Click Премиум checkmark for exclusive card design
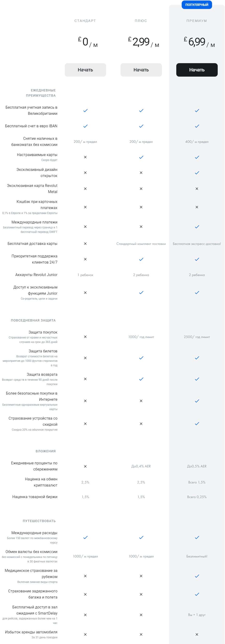Image resolution: width=225 pixels, height=644 pixels. click(197, 173)
